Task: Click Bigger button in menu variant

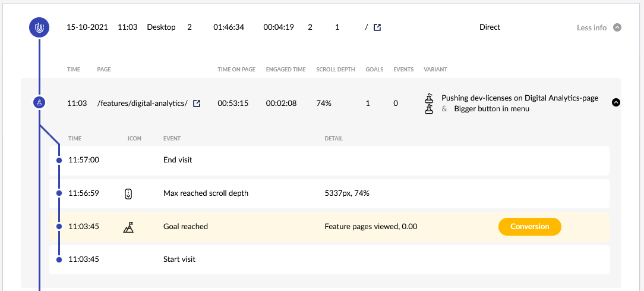Action: coord(492,109)
